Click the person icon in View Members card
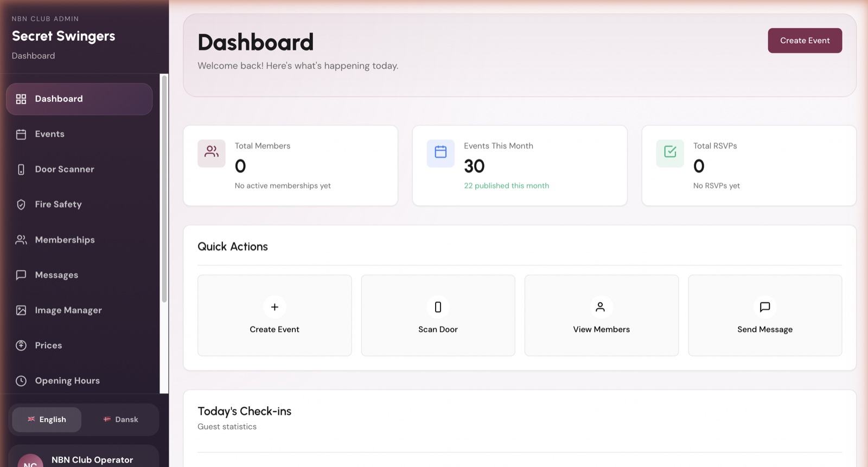 [x=601, y=307]
